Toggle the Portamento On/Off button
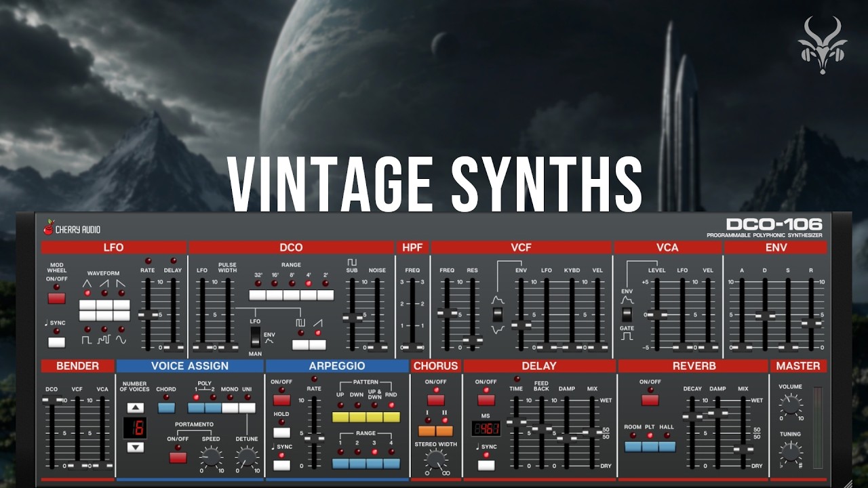This screenshot has width=868, height=488. coord(178,457)
